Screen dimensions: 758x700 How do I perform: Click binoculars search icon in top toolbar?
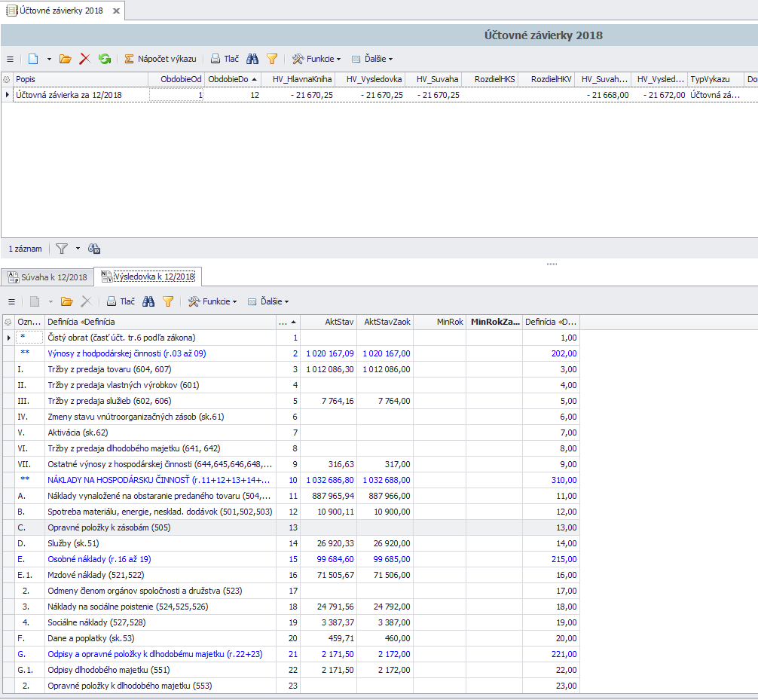pos(252,59)
